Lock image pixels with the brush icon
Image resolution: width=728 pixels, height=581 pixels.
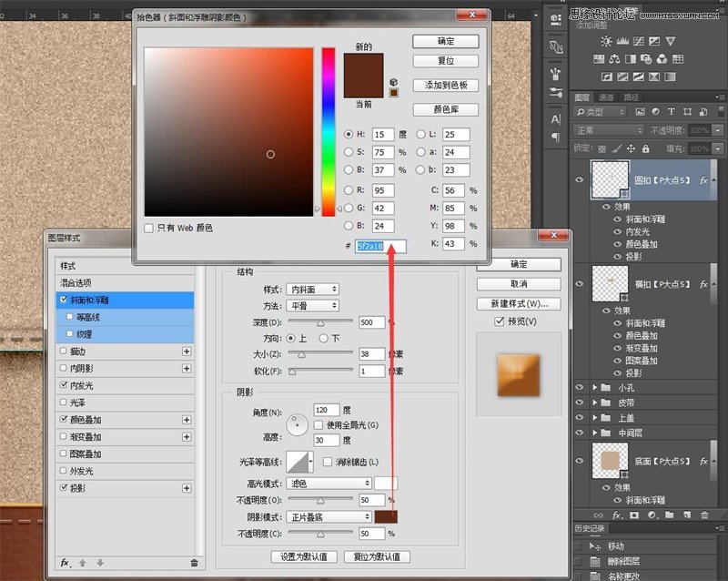617,149
